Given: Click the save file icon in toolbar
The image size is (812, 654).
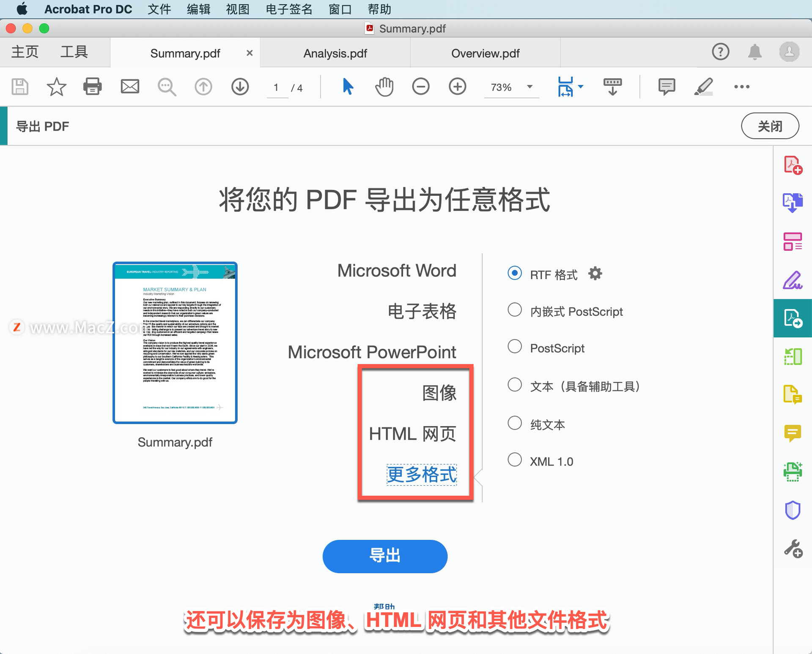Looking at the screenshot, I should pos(20,87).
